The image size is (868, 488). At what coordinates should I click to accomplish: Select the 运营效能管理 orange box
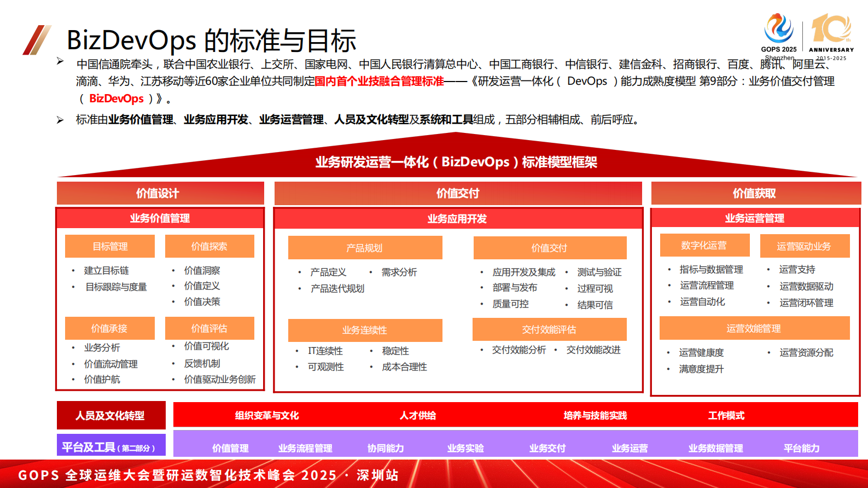coord(754,328)
